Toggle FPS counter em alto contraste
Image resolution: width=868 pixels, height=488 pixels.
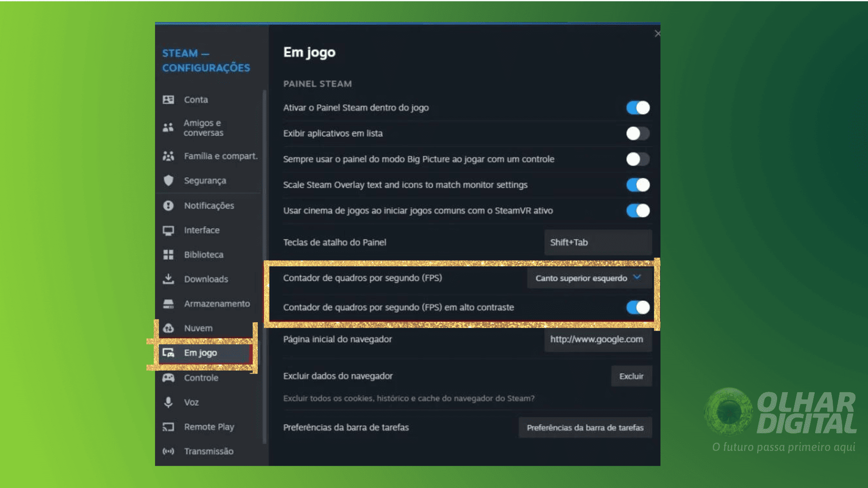tap(638, 307)
